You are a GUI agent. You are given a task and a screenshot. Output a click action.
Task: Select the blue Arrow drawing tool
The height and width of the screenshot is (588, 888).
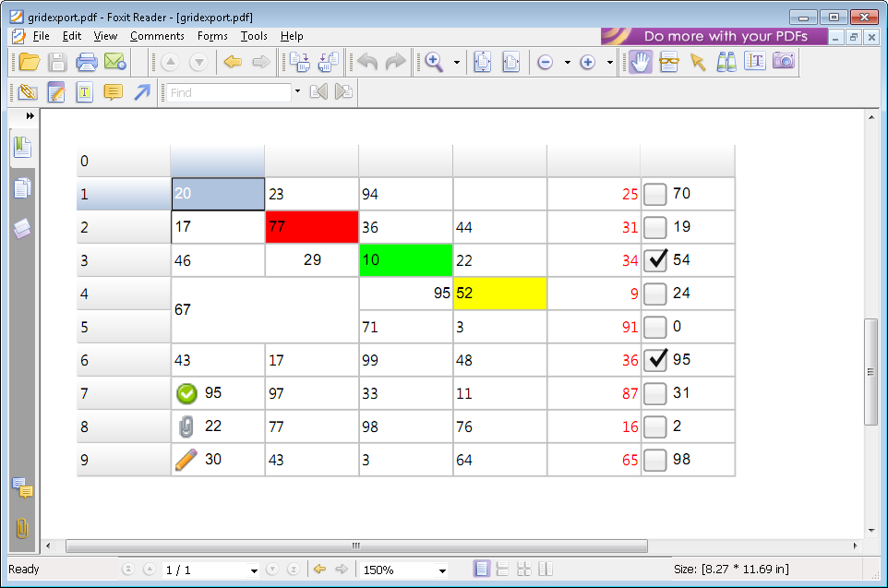(141, 92)
